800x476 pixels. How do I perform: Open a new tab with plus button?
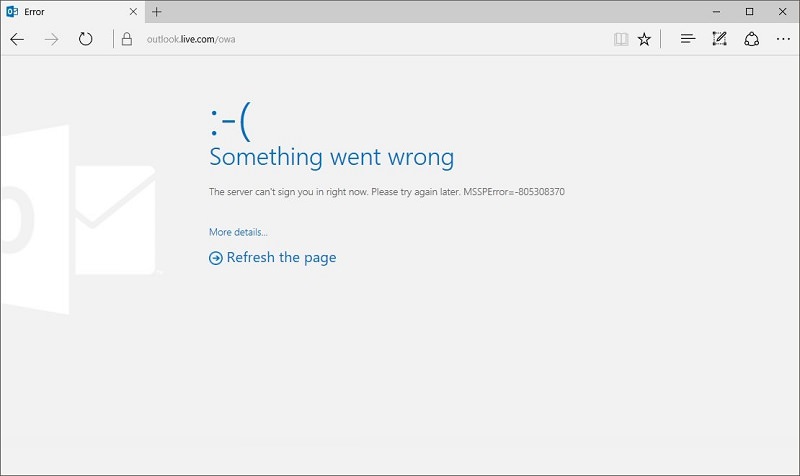(157, 11)
